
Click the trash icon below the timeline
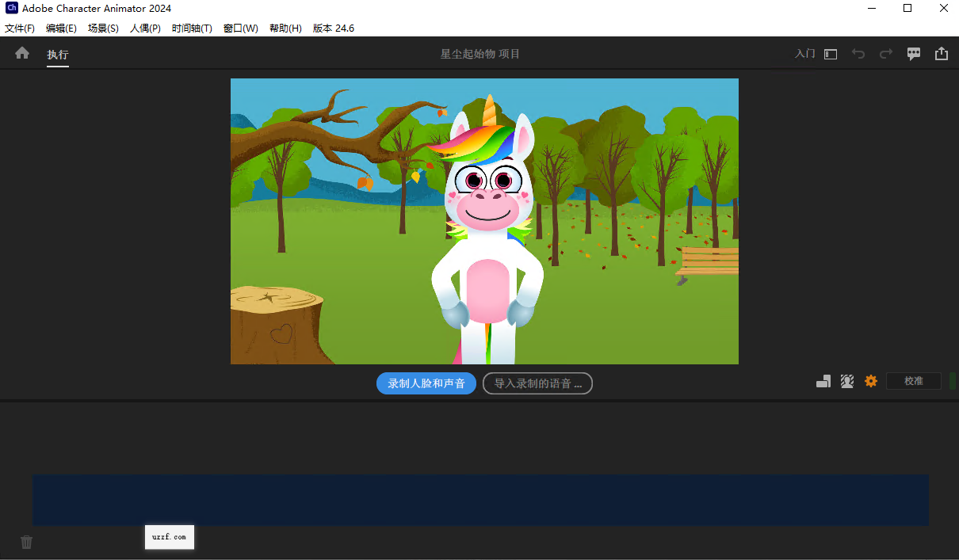(26, 542)
